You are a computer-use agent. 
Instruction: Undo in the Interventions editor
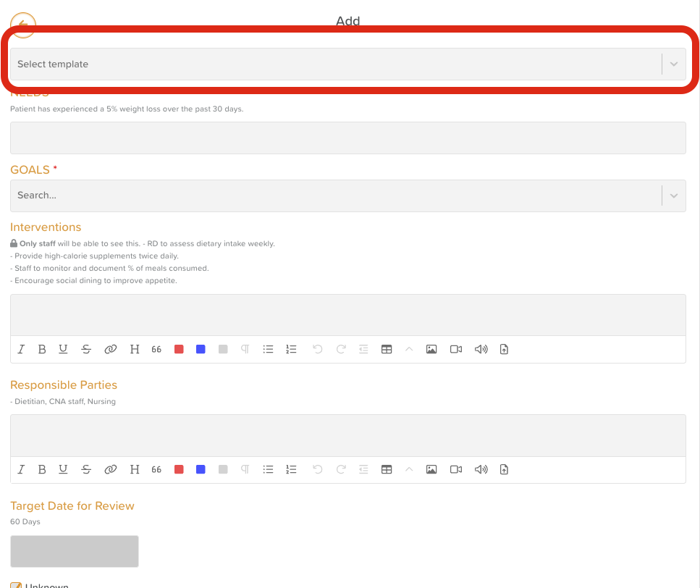(x=317, y=349)
